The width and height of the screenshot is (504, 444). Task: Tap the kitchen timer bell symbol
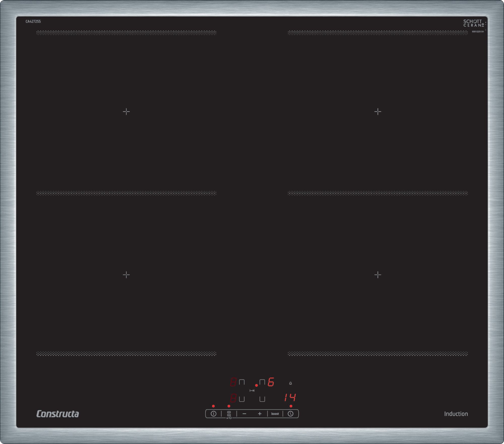point(291,383)
